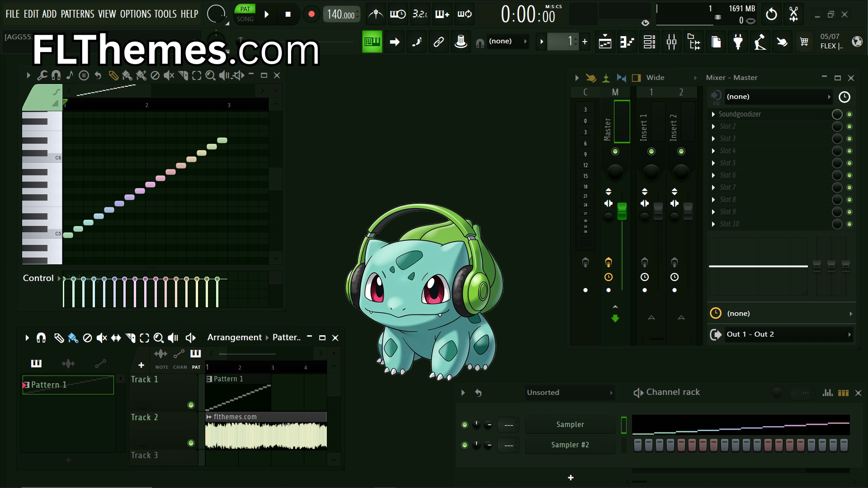This screenshot has width=868, height=488.
Task: Click the metronome icon
Action: (376, 14)
